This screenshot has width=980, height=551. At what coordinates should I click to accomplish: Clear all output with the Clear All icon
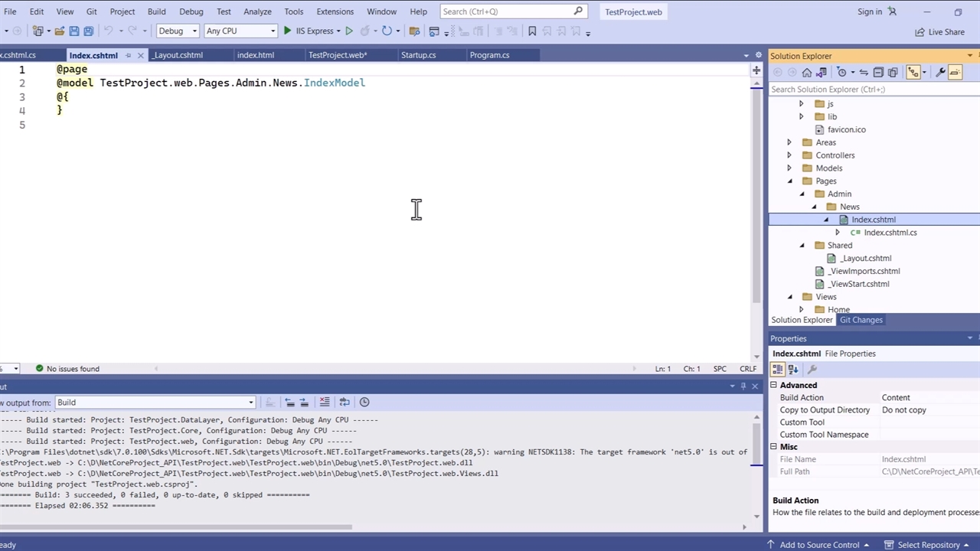(x=325, y=403)
